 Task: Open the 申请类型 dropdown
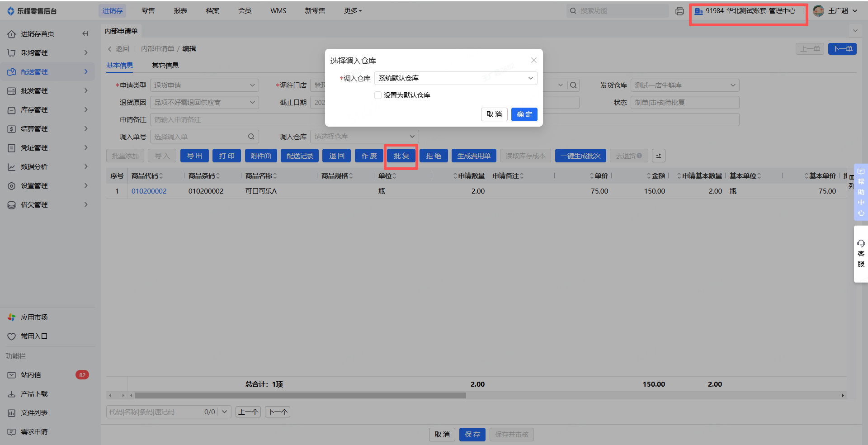(204, 85)
